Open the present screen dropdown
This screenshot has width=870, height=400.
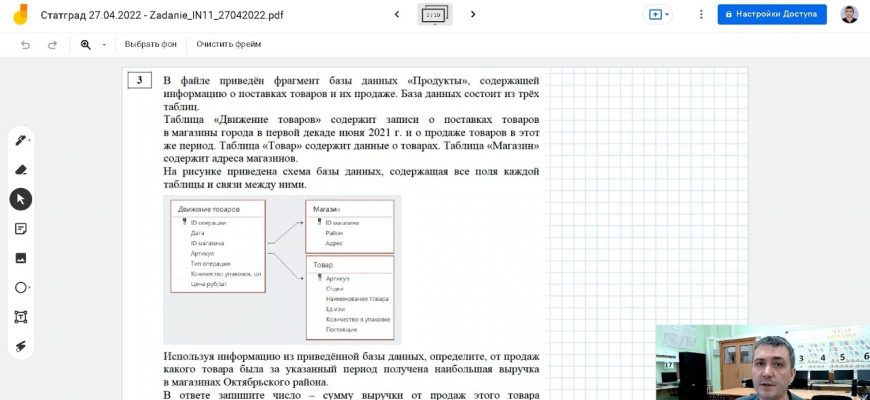pyautogui.click(x=659, y=15)
